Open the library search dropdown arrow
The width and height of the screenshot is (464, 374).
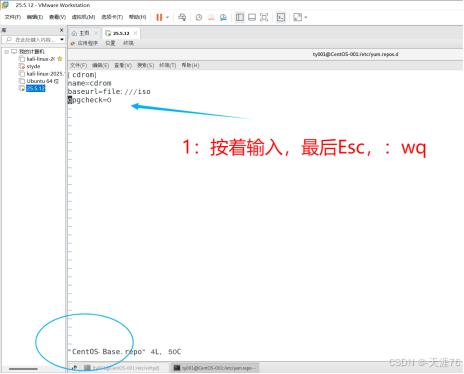tap(62, 40)
